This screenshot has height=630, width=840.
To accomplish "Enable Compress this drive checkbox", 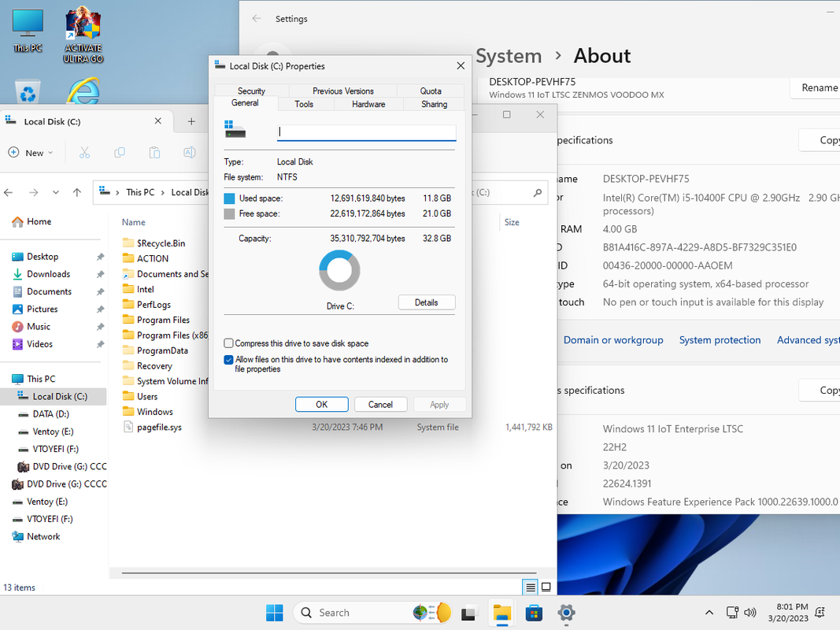I will tap(229, 343).
